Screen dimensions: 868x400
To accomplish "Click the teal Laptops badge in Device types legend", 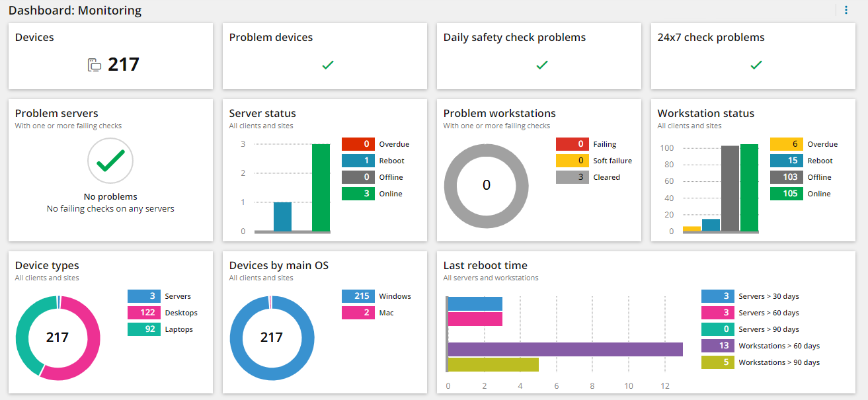I will (143, 329).
